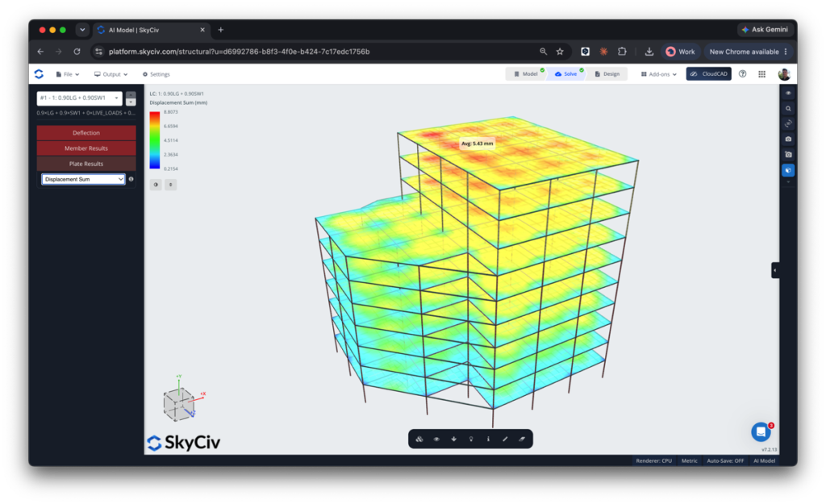Toggle the blue 3D cube renderer icon

(x=788, y=170)
